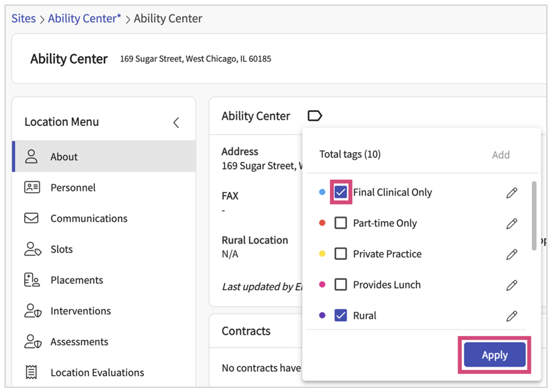The image size is (552, 392).
Task: Navigate to Sites breadcrumb link
Action: 23,18
